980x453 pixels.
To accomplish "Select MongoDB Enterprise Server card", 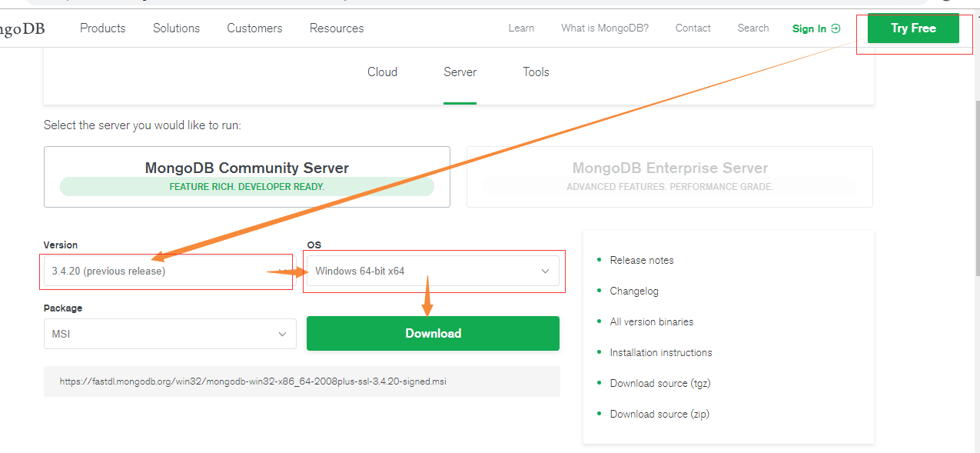I will 669,177.
